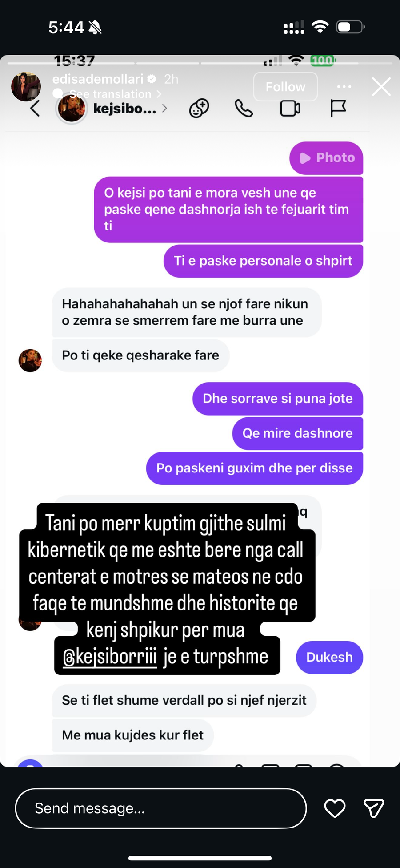Close the story with the X
Screen dimensions: 400x868
point(381,87)
